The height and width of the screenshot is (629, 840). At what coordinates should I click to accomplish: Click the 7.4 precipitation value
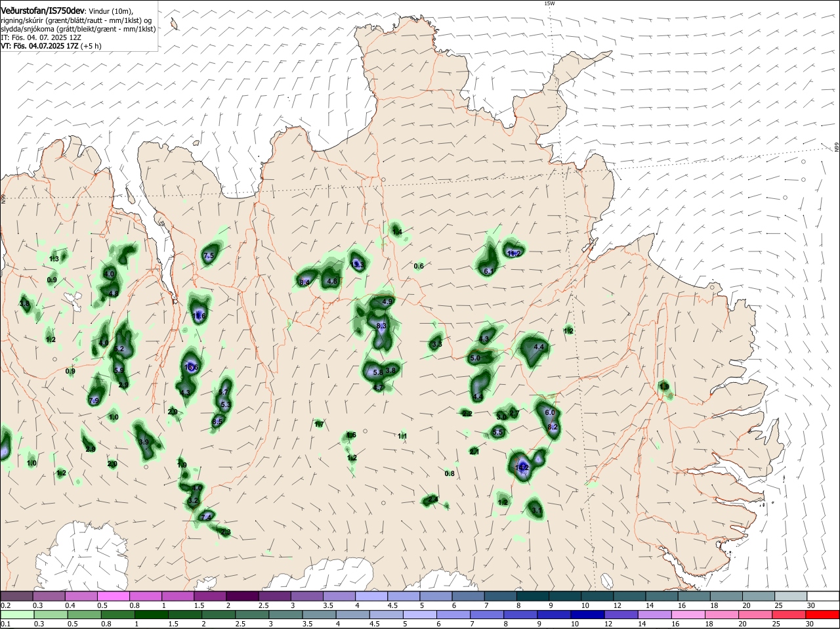[206, 517]
